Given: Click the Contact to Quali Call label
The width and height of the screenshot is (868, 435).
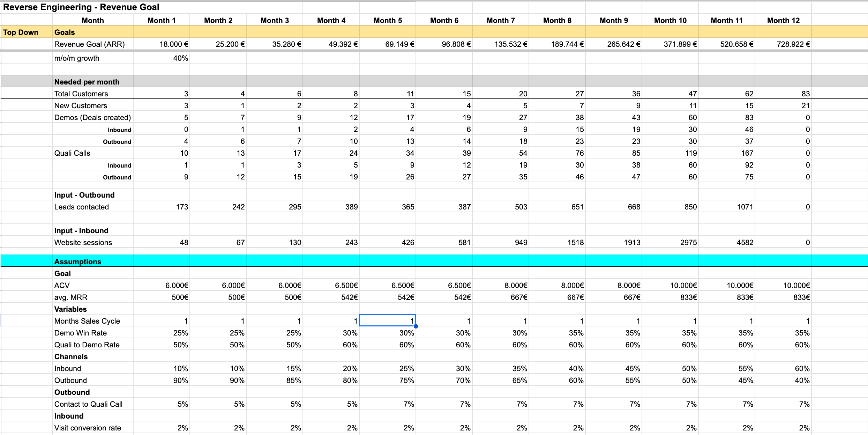Looking at the screenshot, I should (88, 404).
